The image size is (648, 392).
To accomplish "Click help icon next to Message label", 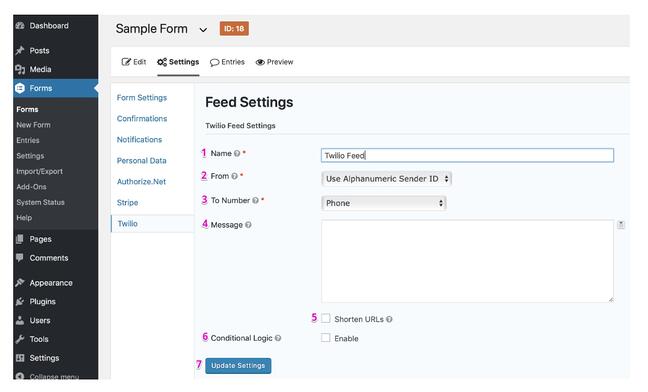I will (x=248, y=225).
